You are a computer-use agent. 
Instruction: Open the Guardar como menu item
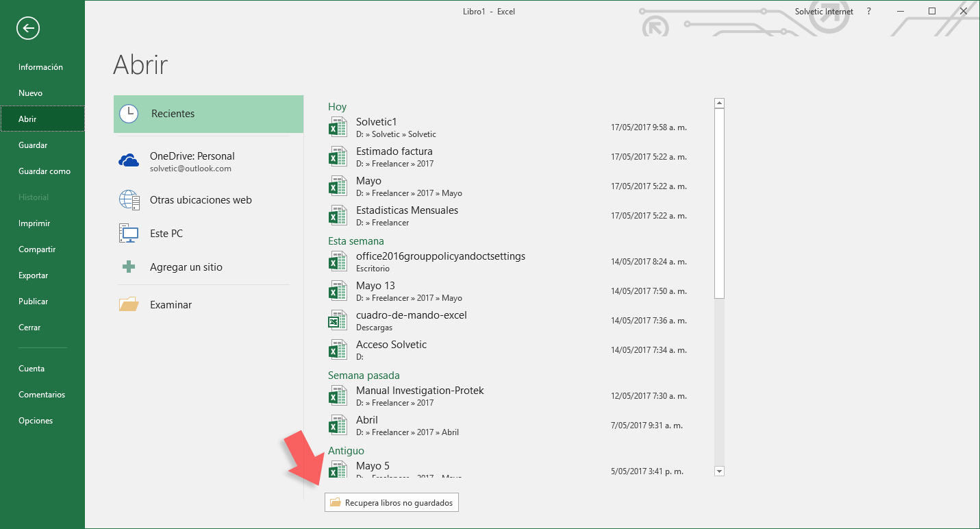[45, 171]
